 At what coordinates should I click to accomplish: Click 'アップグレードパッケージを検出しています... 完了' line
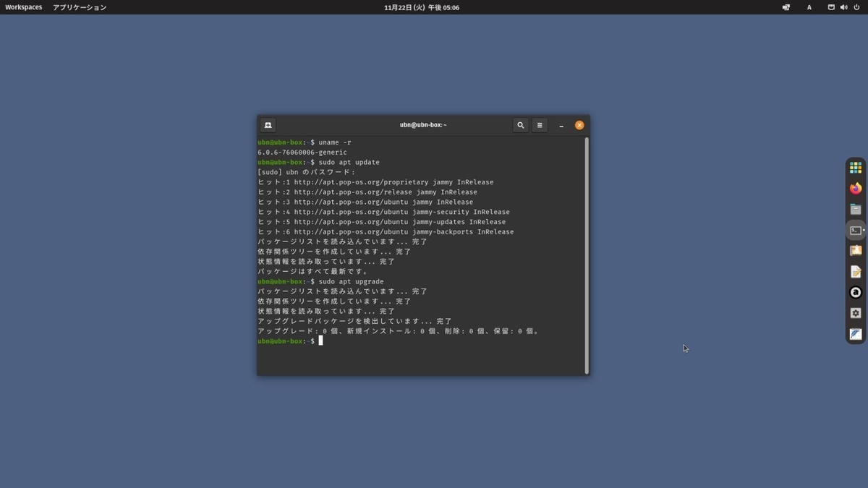tap(354, 321)
